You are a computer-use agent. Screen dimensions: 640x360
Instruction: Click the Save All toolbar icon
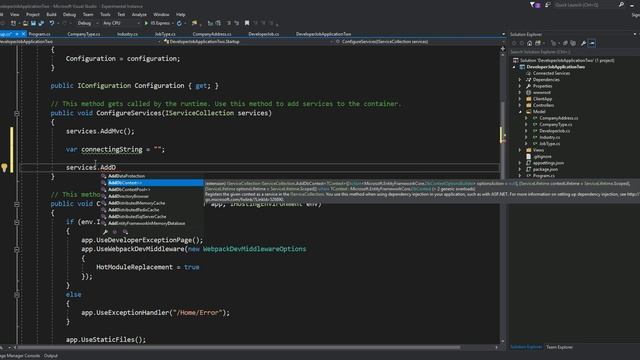point(41,23)
